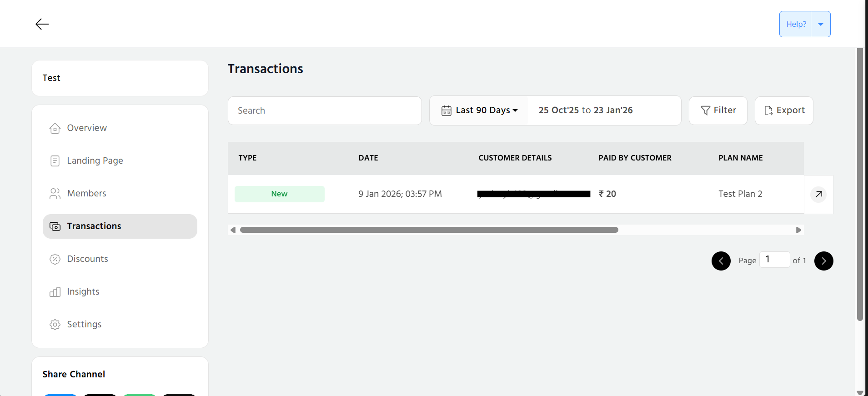Click the table horizontal scrollbar
868x396 pixels.
point(429,230)
